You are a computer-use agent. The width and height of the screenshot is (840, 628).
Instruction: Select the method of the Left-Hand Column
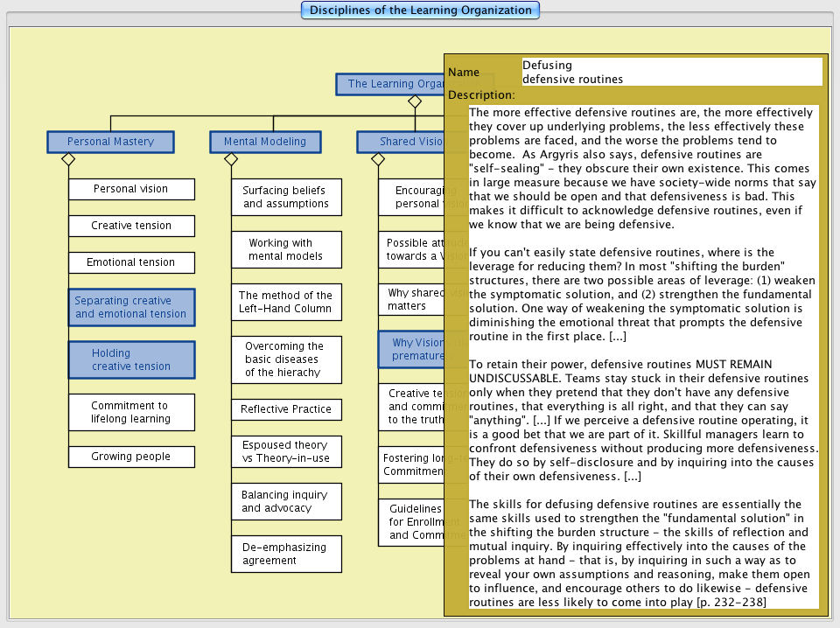[x=286, y=303]
